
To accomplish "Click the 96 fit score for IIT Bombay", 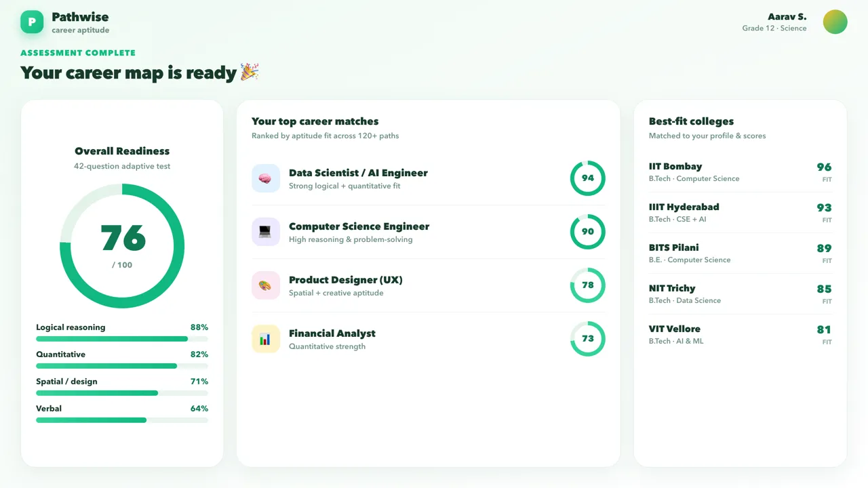I will coord(824,167).
